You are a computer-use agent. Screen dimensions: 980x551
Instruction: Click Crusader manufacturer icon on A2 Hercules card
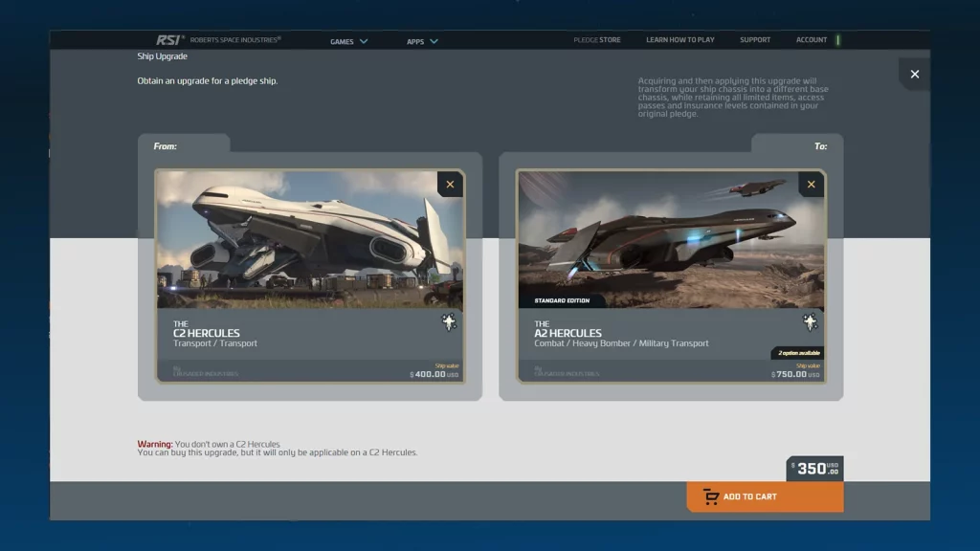coord(811,322)
